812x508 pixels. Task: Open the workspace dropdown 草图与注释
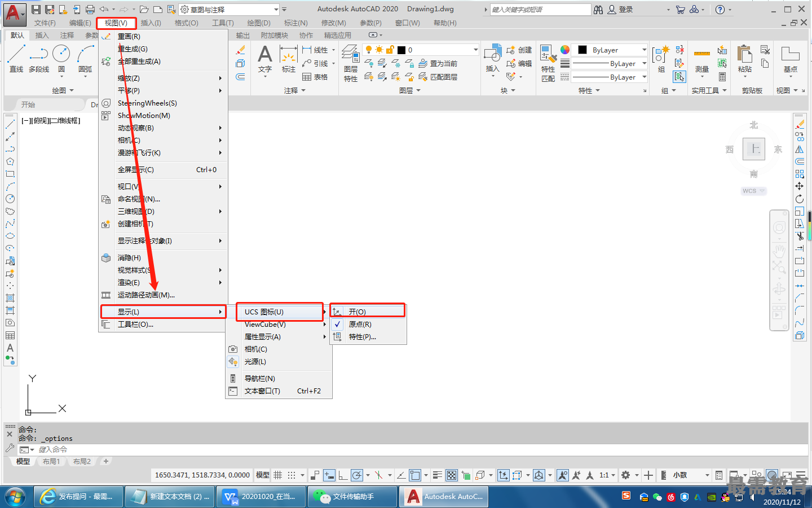click(230, 10)
